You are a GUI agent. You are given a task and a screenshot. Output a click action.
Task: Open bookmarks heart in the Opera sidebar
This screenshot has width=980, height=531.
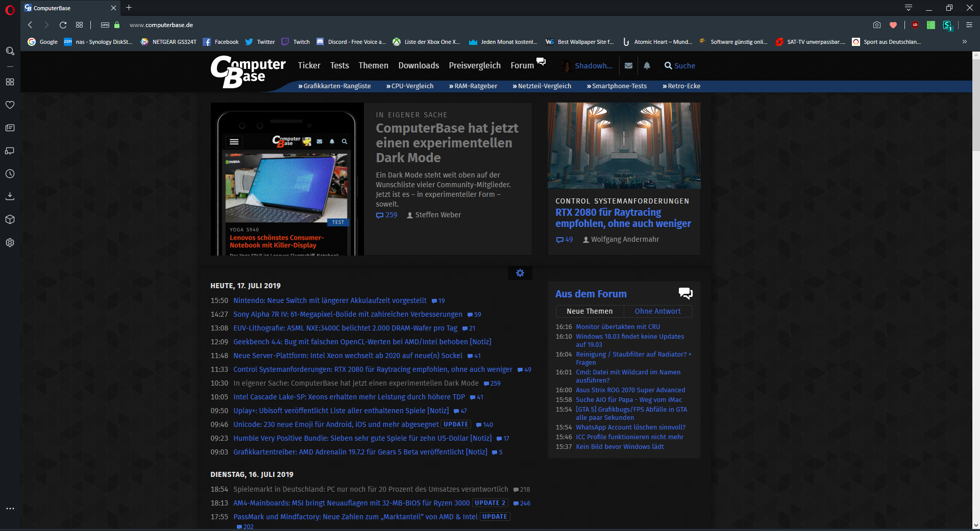[10, 105]
